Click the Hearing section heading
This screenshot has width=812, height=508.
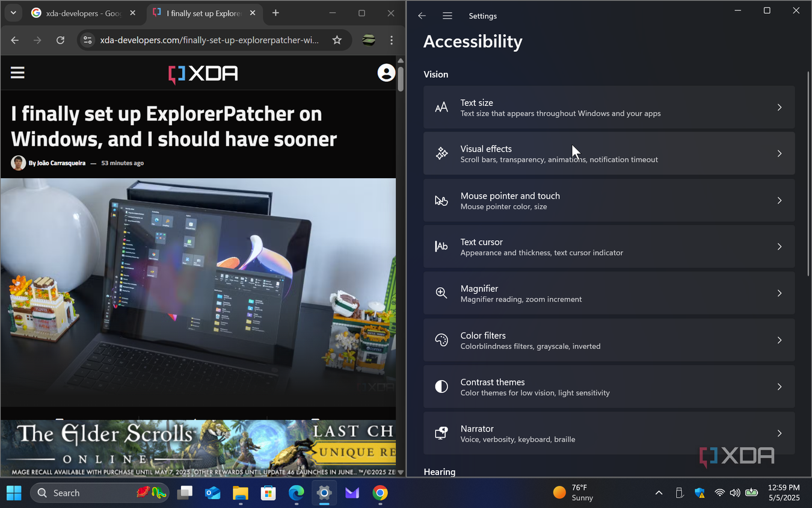[439, 472]
